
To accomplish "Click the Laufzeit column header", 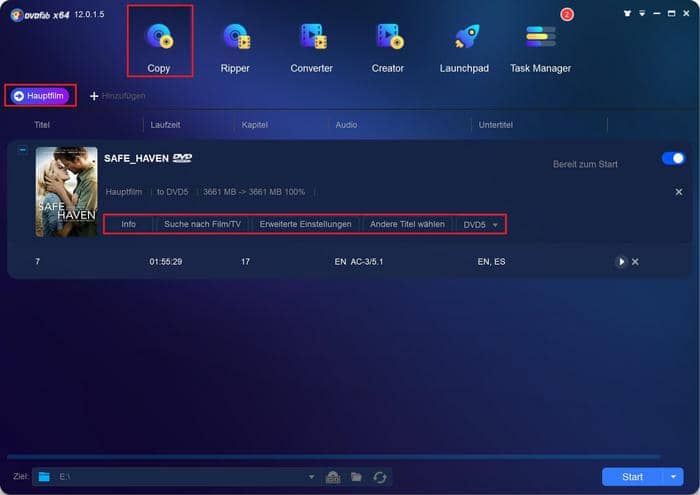I will tap(165, 125).
